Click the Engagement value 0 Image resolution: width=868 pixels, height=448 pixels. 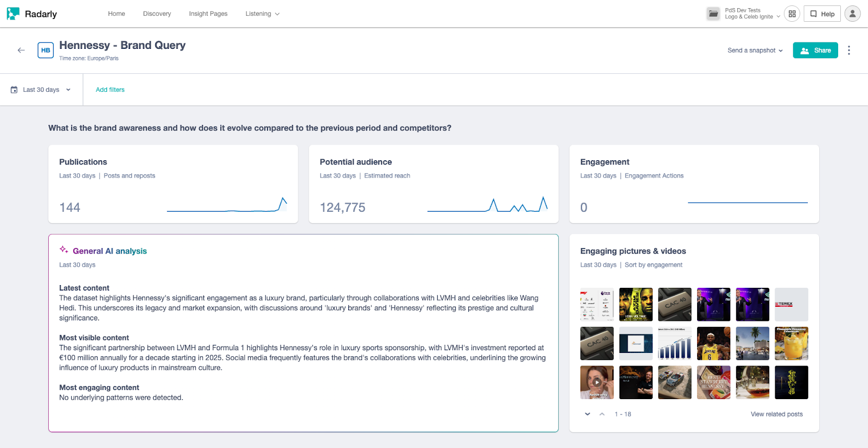[584, 207]
